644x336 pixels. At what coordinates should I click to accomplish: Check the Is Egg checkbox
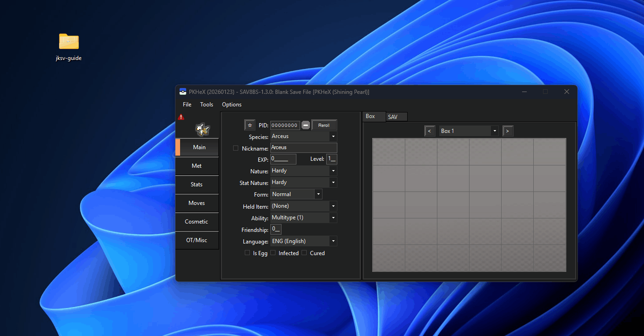coord(248,253)
